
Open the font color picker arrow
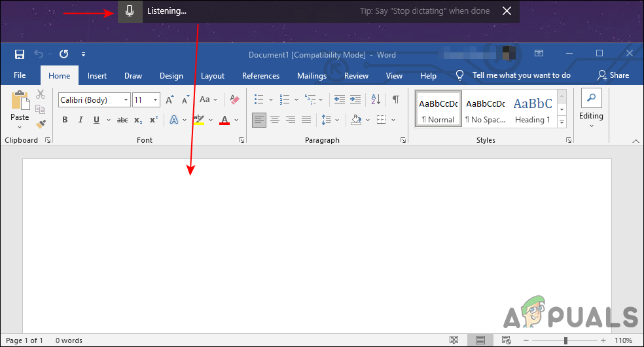[236, 120]
